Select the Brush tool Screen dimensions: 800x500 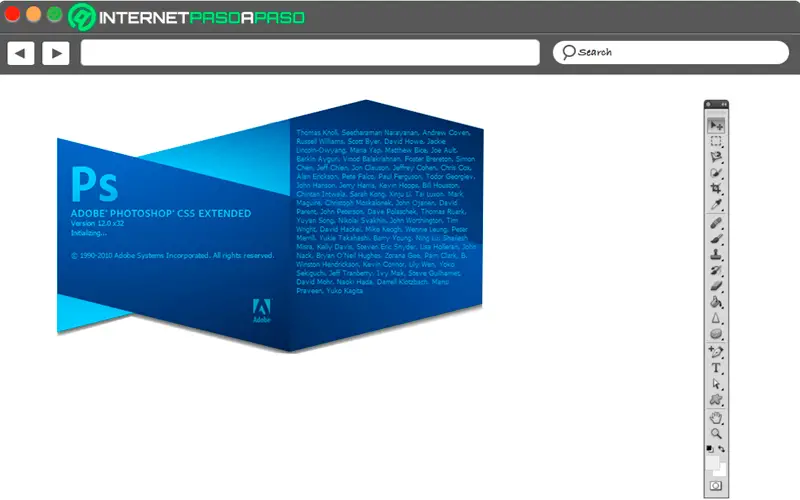coord(716,239)
